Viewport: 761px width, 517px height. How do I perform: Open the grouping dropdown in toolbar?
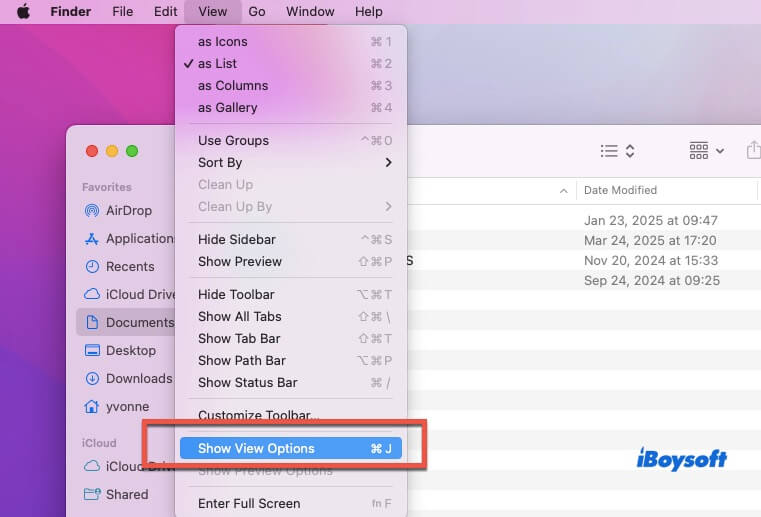[x=707, y=151]
